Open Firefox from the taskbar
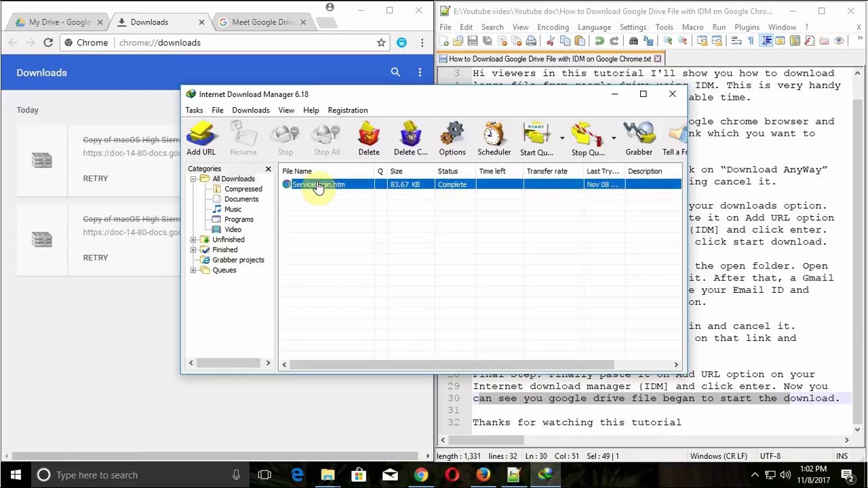Screen dimensions: 868x488 pyautogui.click(x=483, y=475)
